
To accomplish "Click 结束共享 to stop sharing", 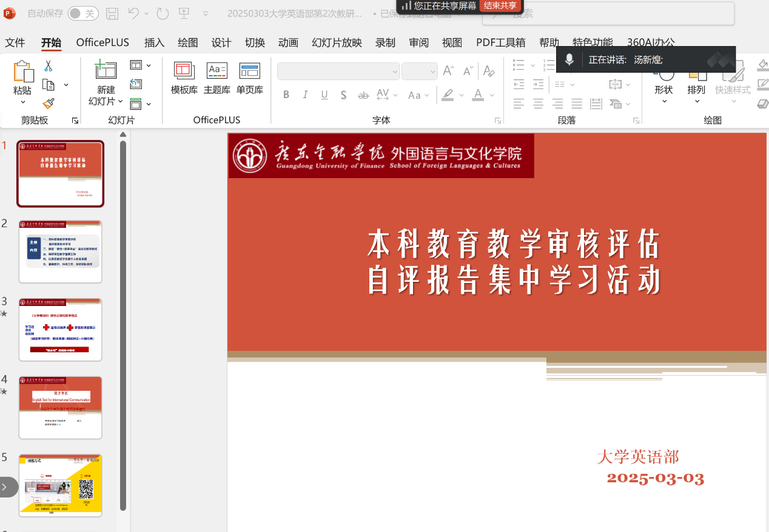I will tap(500, 5).
